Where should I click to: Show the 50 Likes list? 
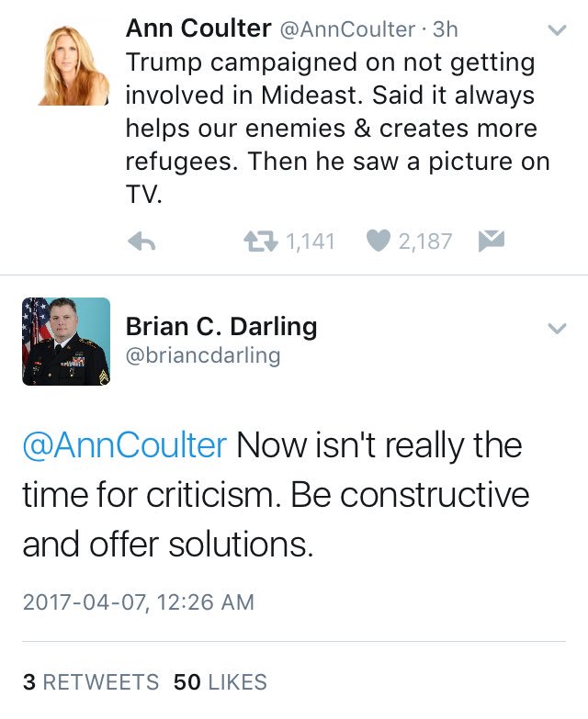tap(220, 682)
